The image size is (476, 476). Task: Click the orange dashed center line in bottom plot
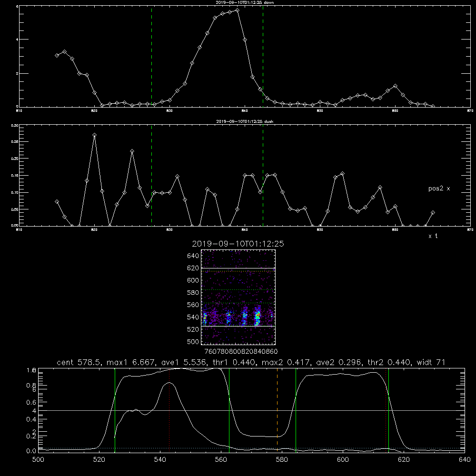(x=277, y=410)
